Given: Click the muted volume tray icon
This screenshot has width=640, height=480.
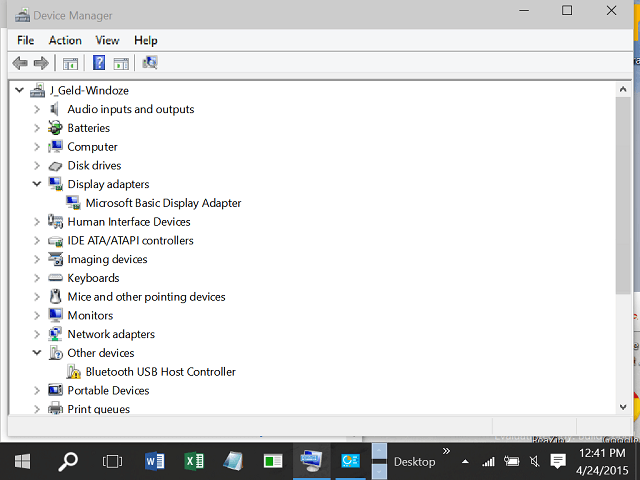Looking at the screenshot, I should [534, 462].
